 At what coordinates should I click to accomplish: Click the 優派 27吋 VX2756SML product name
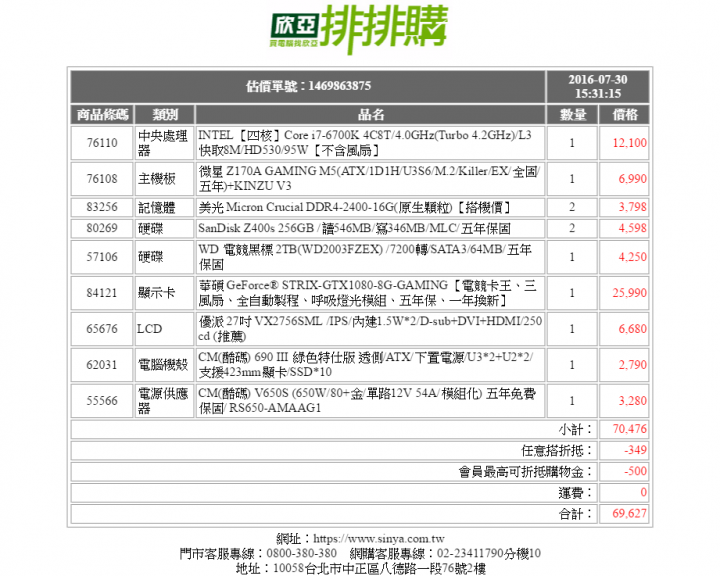pos(370,328)
